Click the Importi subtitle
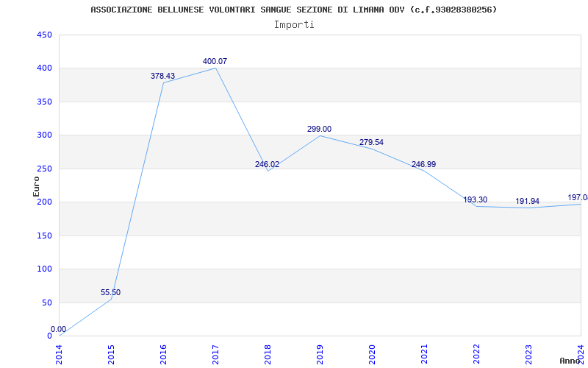 pos(294,25)
